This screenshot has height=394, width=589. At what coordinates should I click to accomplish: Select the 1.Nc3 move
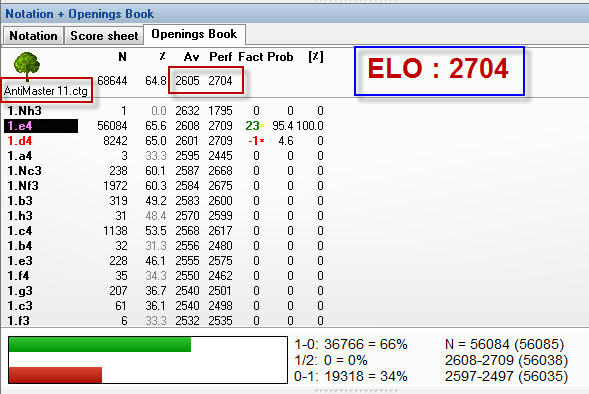24,171
